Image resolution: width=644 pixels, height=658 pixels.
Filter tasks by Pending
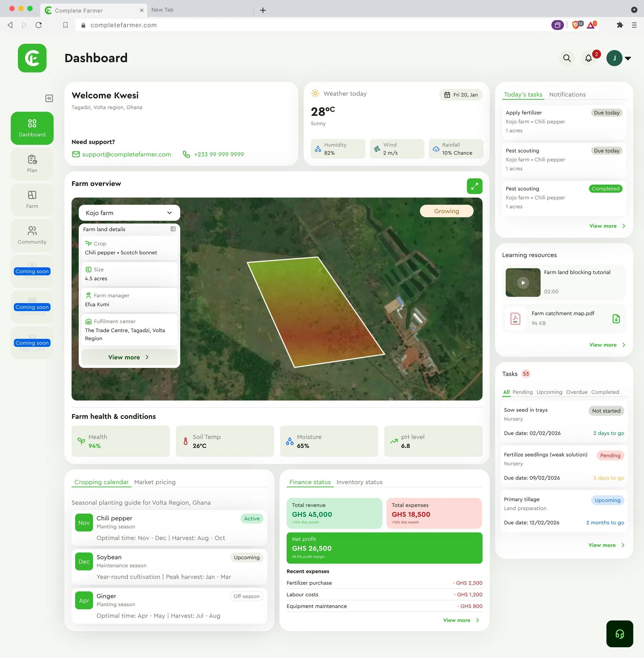tap(522, 392)
